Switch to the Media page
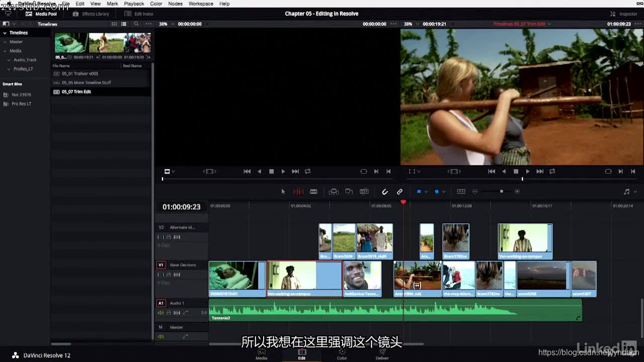Viewport: 644px width, 362px height. [x=262, y=354]
